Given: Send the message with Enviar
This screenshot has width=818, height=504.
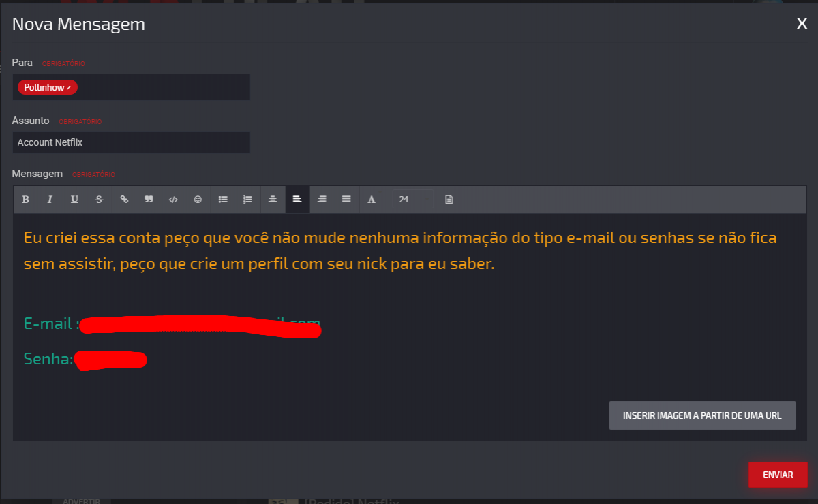Looking at the screenshot, I should pyautogui.click(x=778, y=475).
